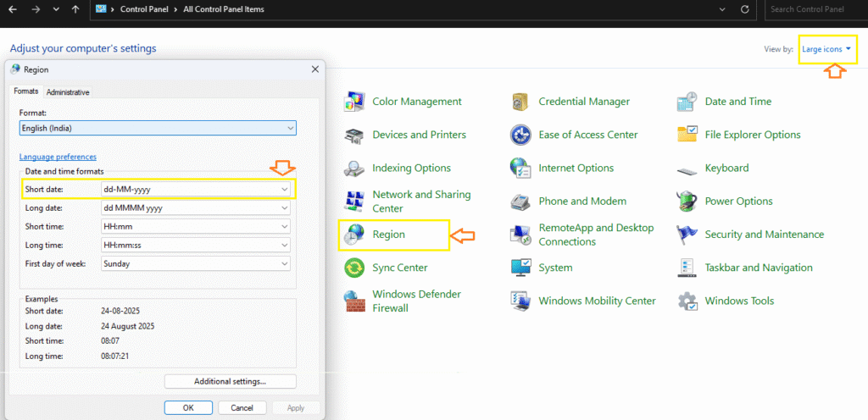Open Internet Options globe icon
The height and width of the screenshot is (420, 868).
(x=520, y=168)
